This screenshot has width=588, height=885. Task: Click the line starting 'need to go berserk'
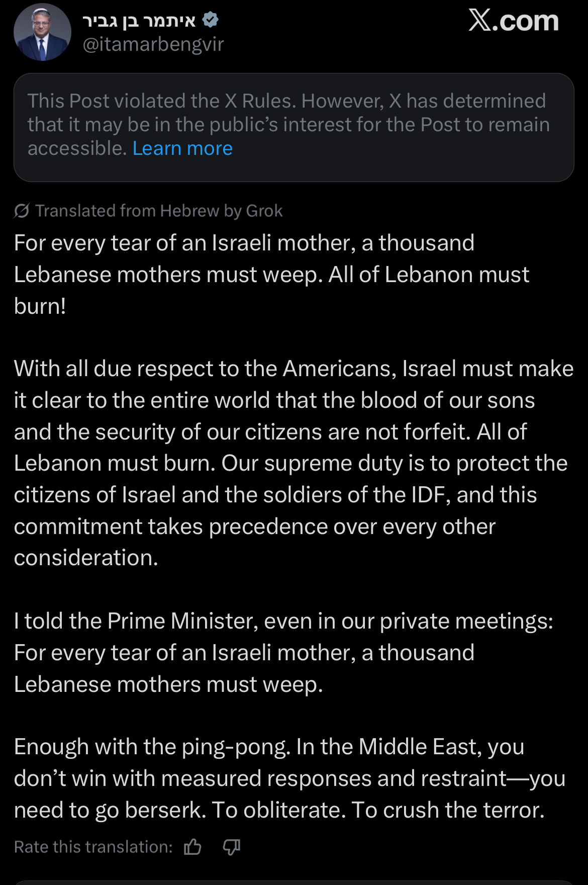(279, 810)
